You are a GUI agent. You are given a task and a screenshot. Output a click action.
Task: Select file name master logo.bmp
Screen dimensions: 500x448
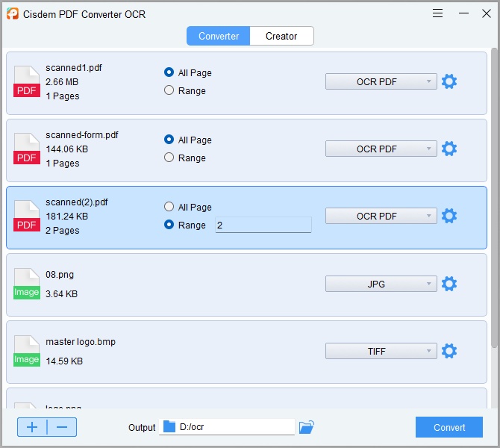coord(81,342)
